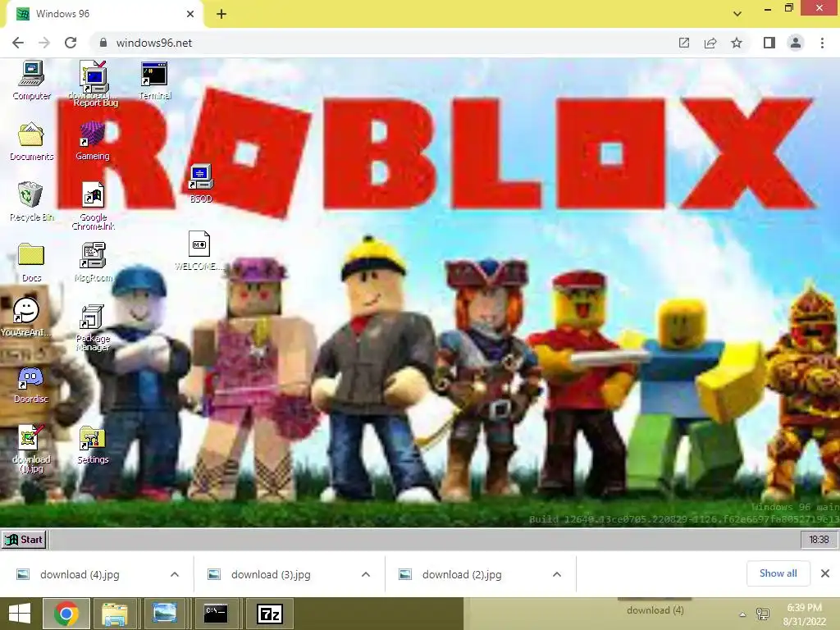Open the Windows Start menu logo
Screen dimensions: 840x630
coord(20,614)
